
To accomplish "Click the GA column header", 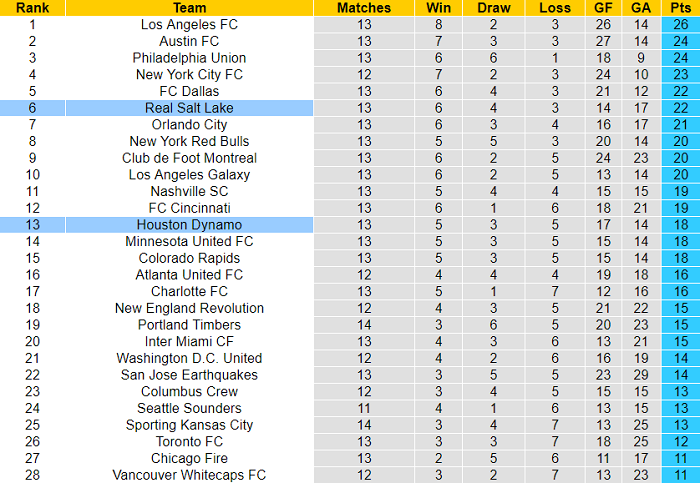I will (640, 7).
